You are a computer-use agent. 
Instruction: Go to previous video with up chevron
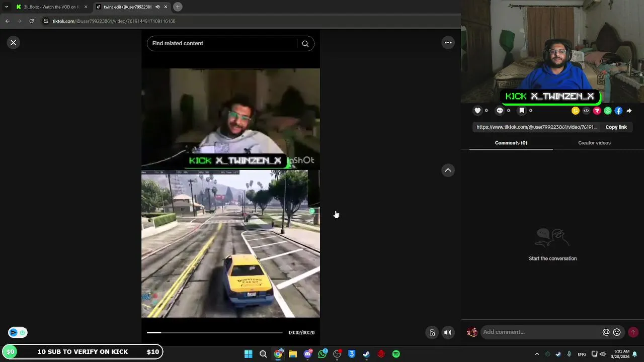(448, 170)
